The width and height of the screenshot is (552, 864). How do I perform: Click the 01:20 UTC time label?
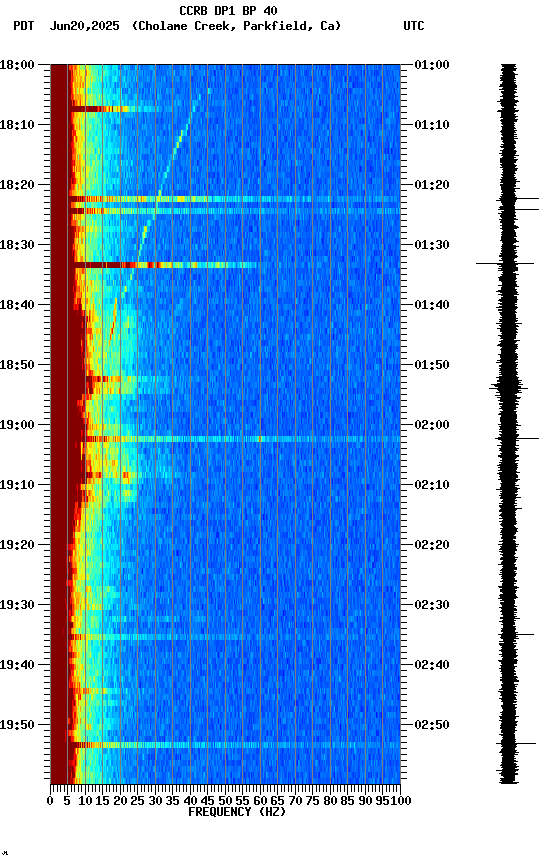tap(432, 185)
